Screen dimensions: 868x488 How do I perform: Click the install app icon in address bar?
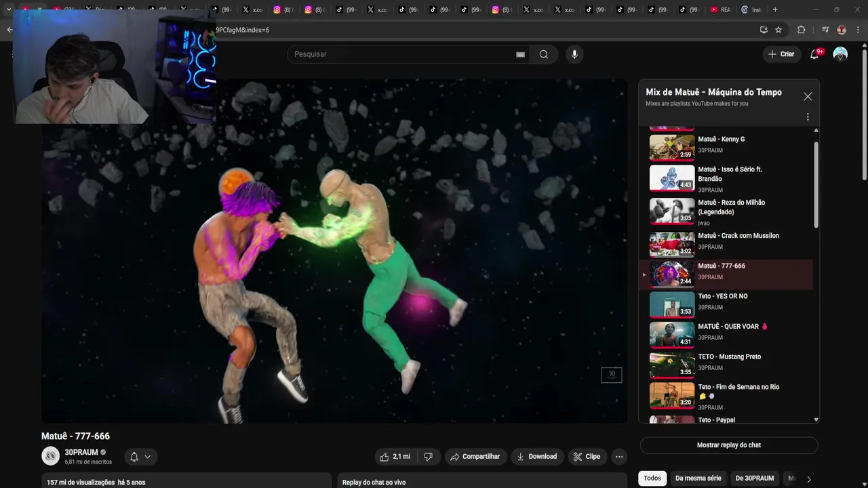tap(764, 30)
